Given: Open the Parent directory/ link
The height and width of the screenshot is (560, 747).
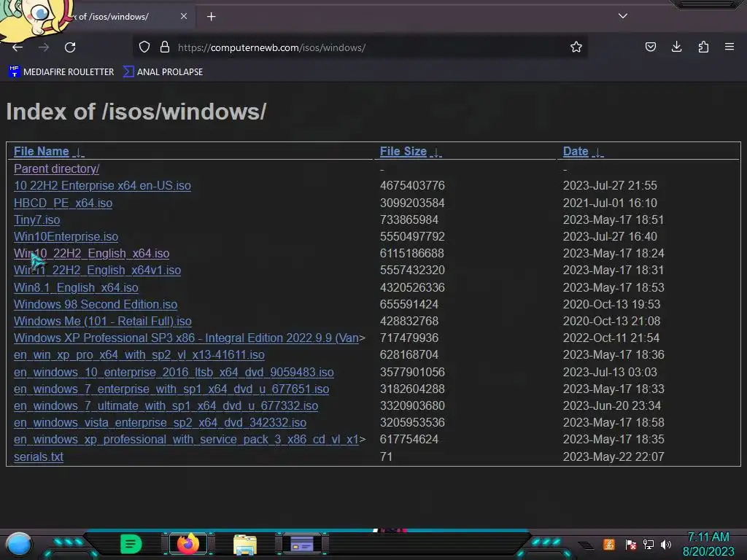Looking at the screenshot, I should [56, 168].
